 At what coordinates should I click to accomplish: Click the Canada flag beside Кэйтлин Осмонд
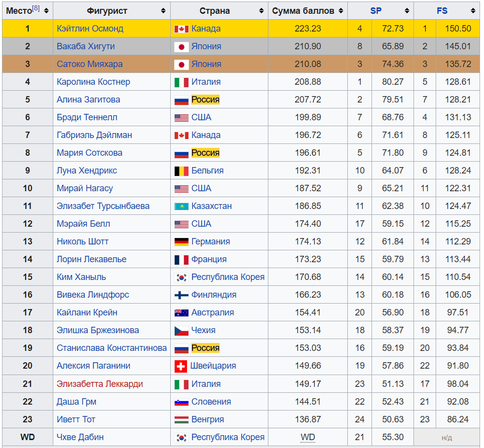click(x=181, y=29)
